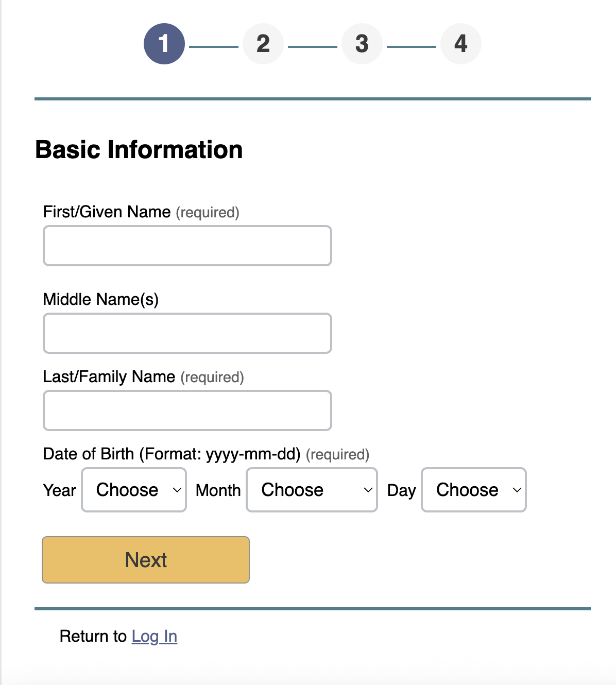Click the Basic Information heading

tap(138, 149)
